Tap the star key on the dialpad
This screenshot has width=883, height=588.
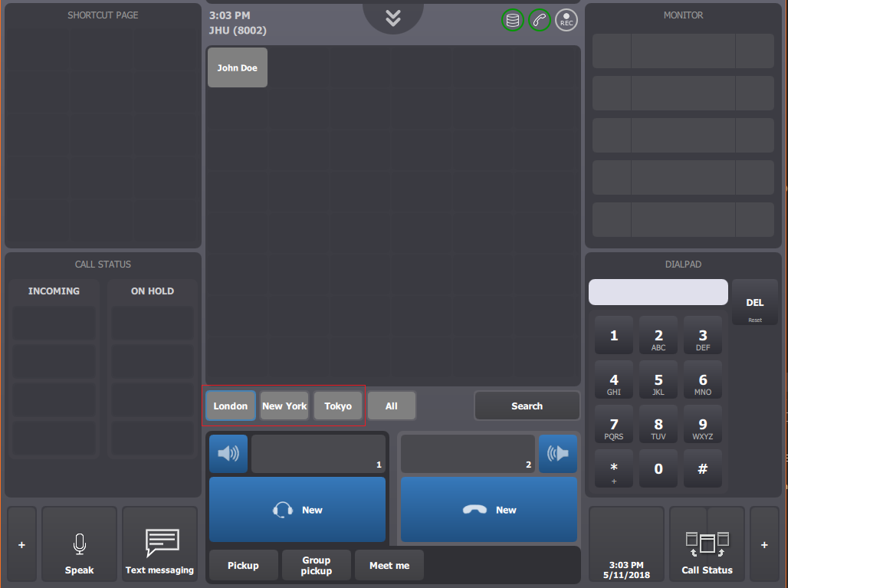tap(614, 468)
